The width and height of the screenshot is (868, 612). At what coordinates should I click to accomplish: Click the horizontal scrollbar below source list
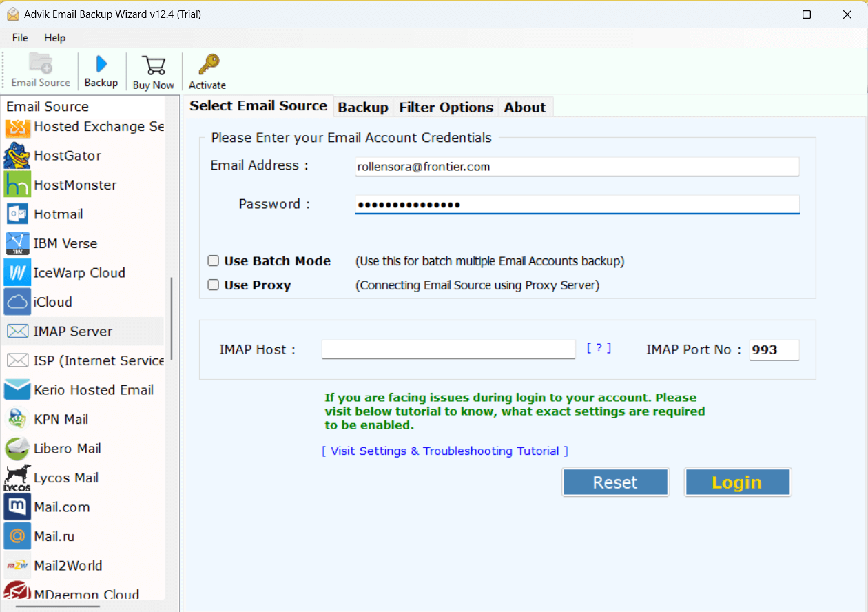[x=58, y=607]
